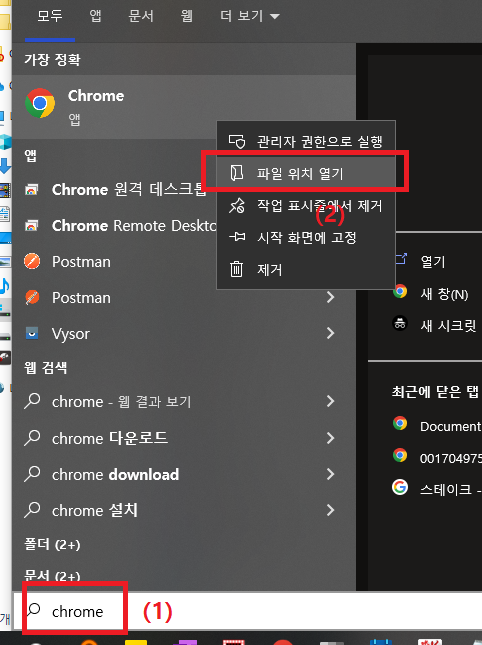Click the open external-link icon beside 열기
482x645 pixels.
(401, 259)
